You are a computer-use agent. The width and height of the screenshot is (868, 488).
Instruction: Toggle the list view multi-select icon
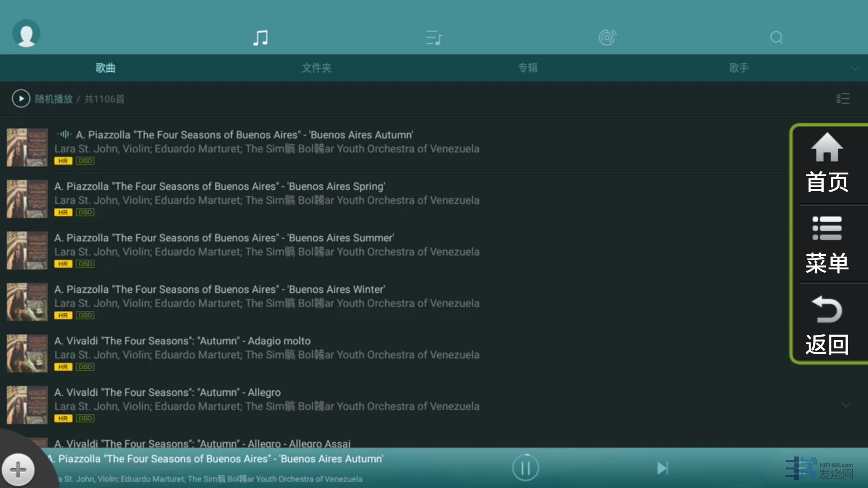pos(843,99)
